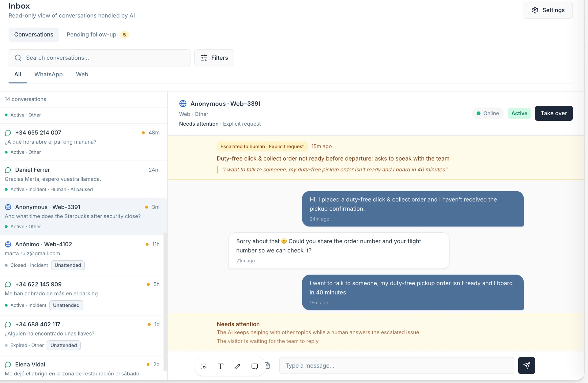Click Unattended tag on +34 622 145 909 row
This screenshot has height=383, width=588.
(x=66, y=305)
